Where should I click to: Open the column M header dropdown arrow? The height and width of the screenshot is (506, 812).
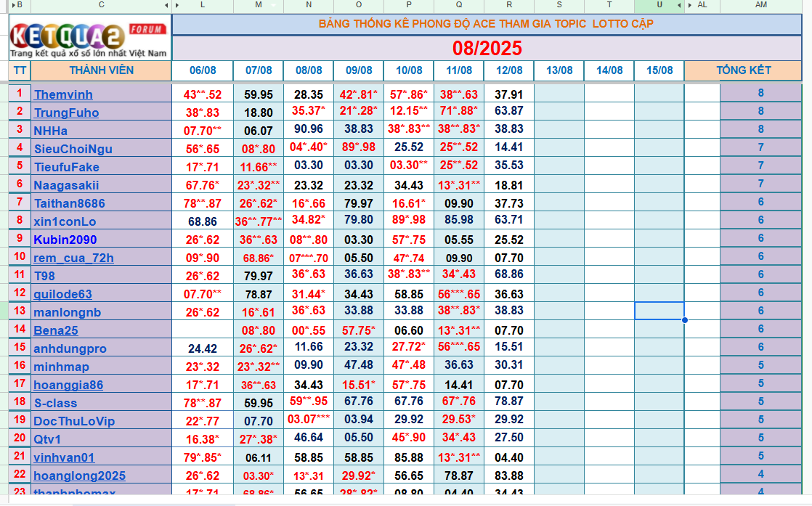pos(274,4)
